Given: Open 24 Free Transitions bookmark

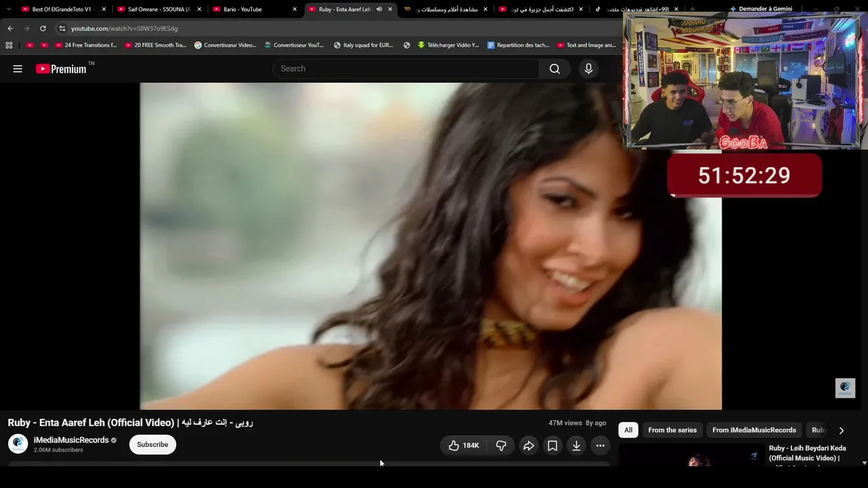Looking at the screenshot, I should point(86,45).
